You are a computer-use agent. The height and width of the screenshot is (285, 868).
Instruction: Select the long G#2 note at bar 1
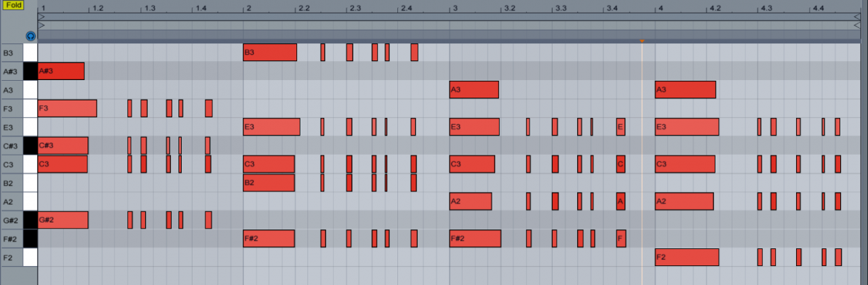coord(63,220)
